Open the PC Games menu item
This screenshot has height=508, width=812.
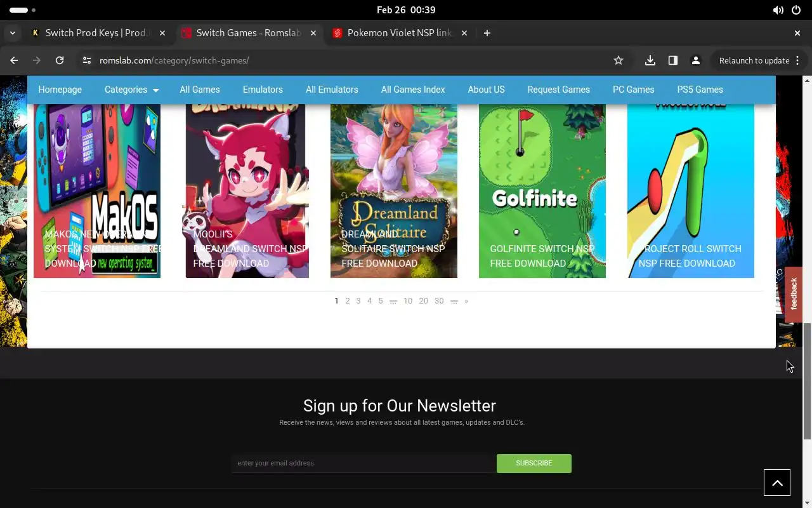[633, 90]
